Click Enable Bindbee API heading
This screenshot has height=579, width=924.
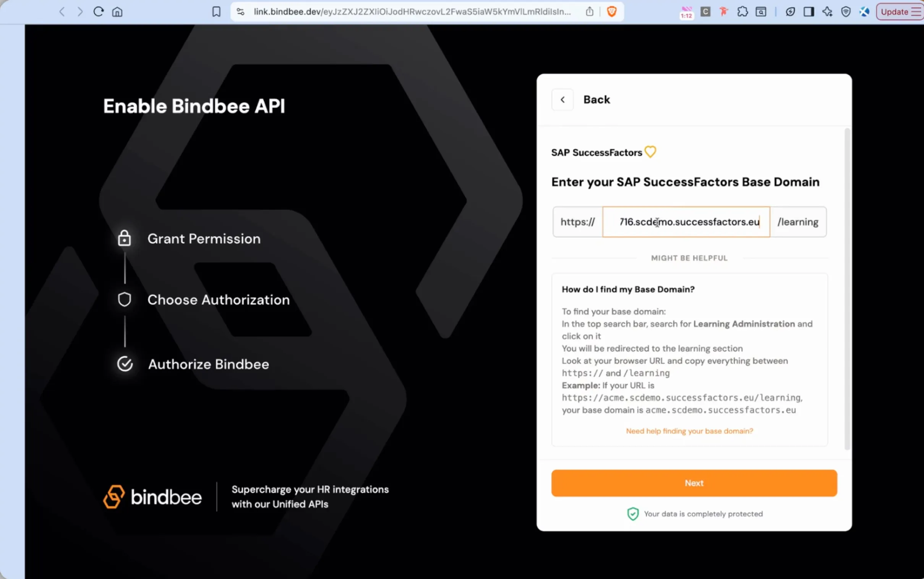coord(194,106)
